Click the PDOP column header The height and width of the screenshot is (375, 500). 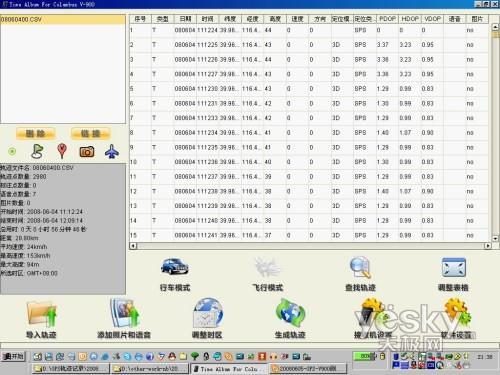[387, 19]
